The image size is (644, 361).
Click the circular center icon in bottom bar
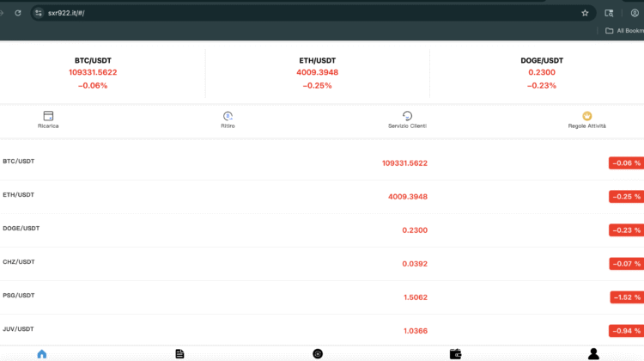point(318,353)
